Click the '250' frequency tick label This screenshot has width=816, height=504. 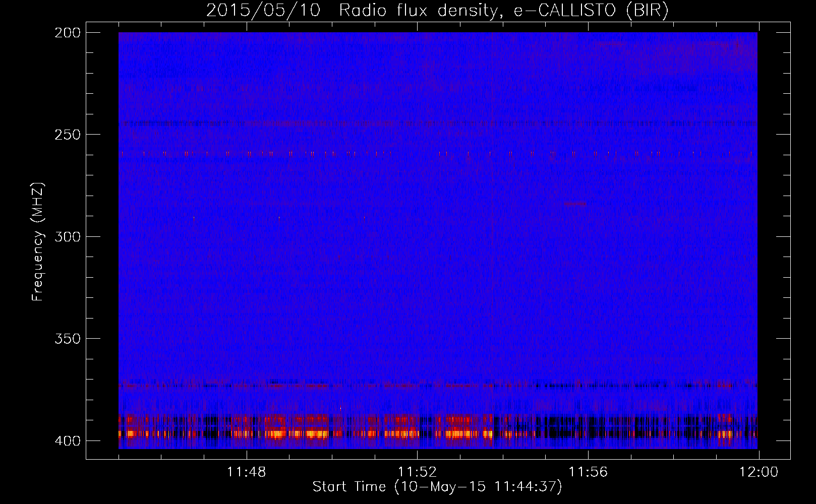pyautogui.click(x=67, y=135)
